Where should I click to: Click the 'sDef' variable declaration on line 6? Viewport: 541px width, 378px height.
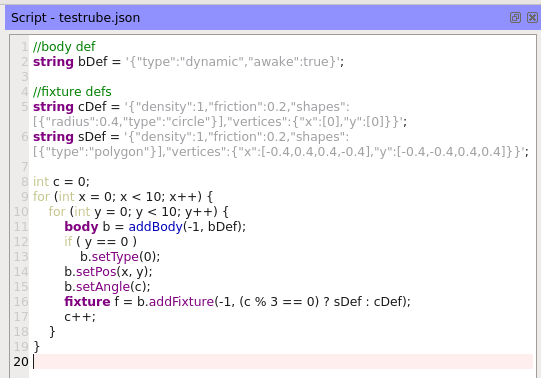coord(92,137)
